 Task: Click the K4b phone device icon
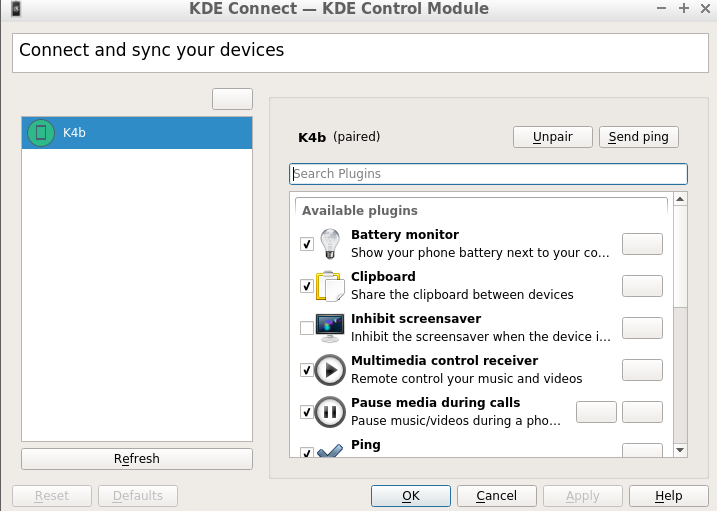coord(41,133)
